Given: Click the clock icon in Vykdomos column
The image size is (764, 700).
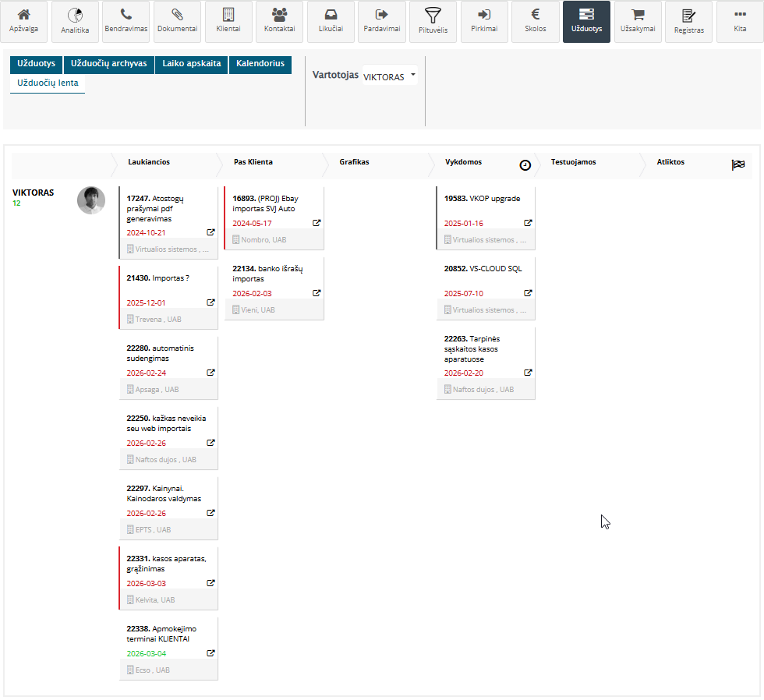Looking at the screenshot, I should [x=525, y=164].
